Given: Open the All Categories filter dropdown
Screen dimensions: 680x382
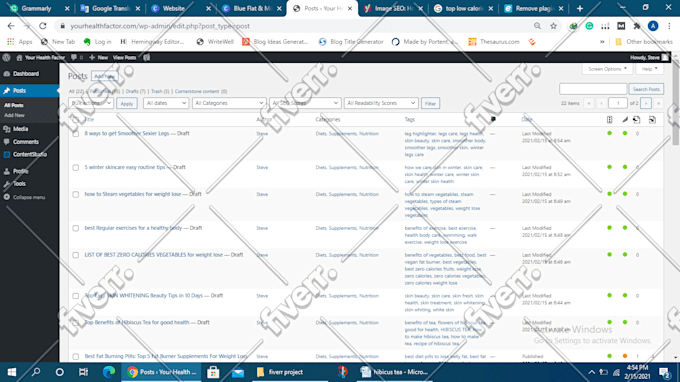Looking at the screenshot, I should pyautogui.click(x=229, y=103).
